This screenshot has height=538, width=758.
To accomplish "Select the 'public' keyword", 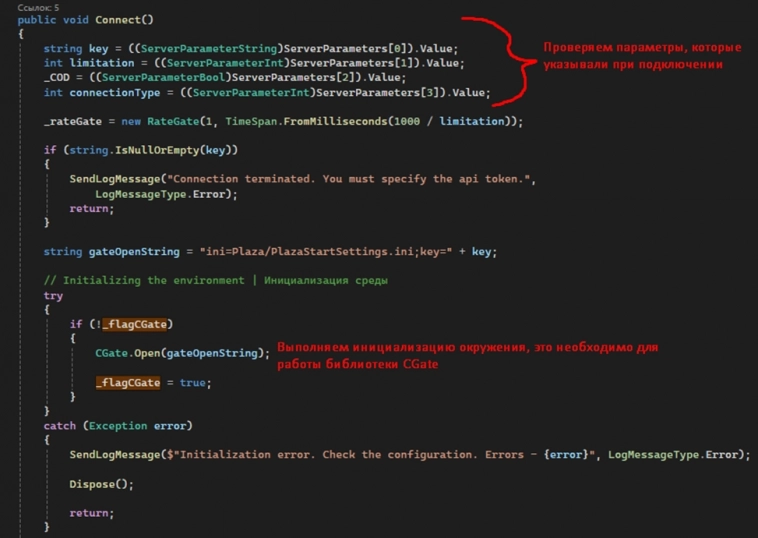I will 37,20.
